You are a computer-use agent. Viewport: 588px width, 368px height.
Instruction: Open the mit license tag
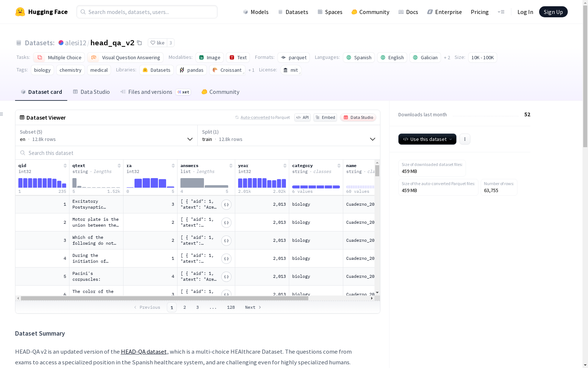click(291, 70)
